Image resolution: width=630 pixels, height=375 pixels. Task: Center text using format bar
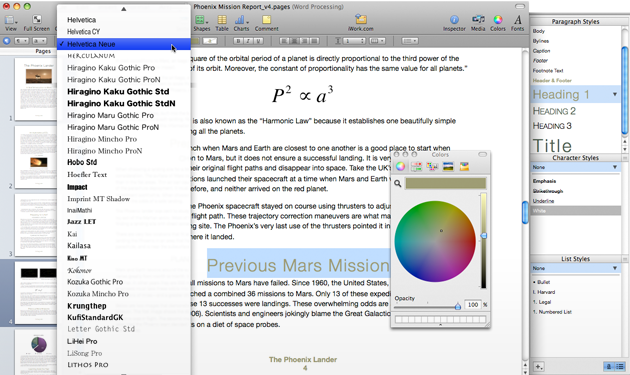click(295, 41)
